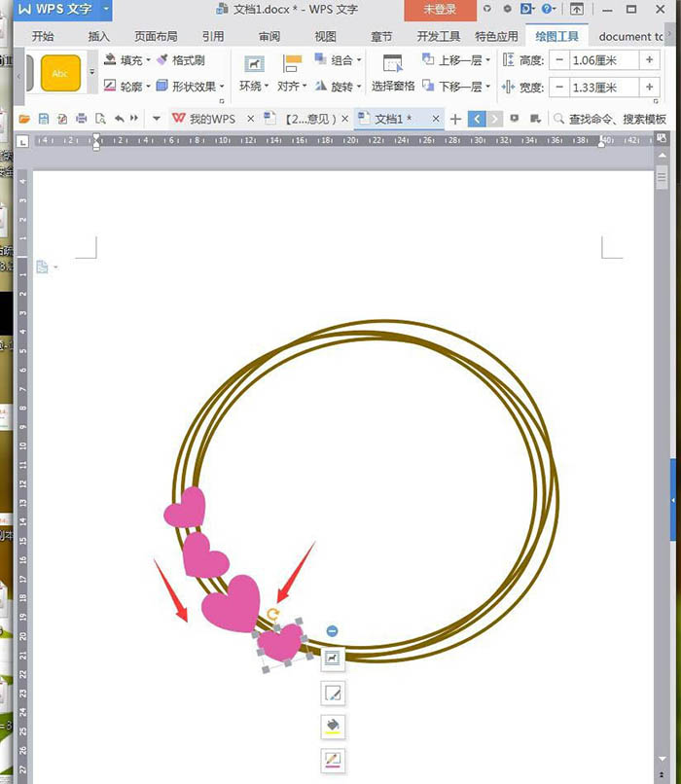Open the 轮廓 outline dropdown
Viewport: 681px width, 784px height.
pos(149,87)
